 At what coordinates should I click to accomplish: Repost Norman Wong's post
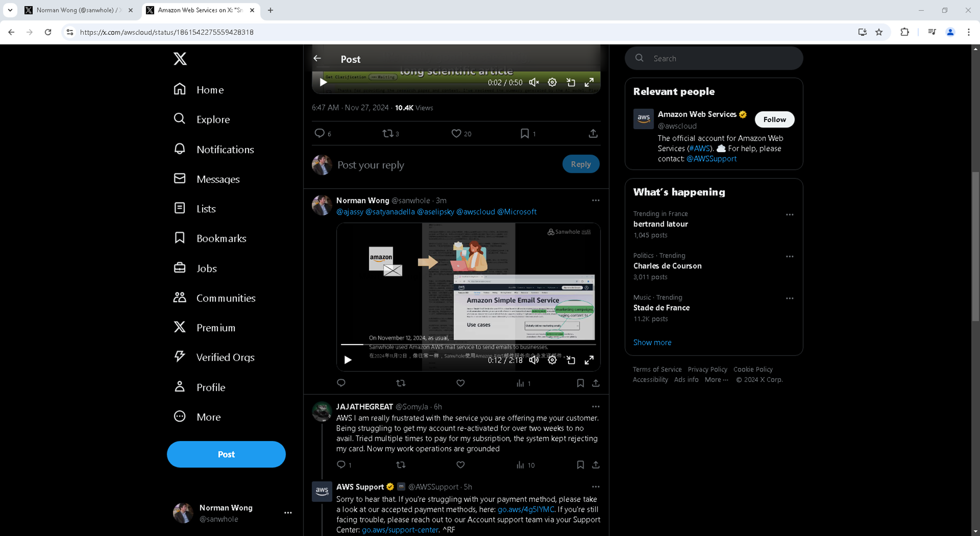pyautogui.click(x=401, y=383)
